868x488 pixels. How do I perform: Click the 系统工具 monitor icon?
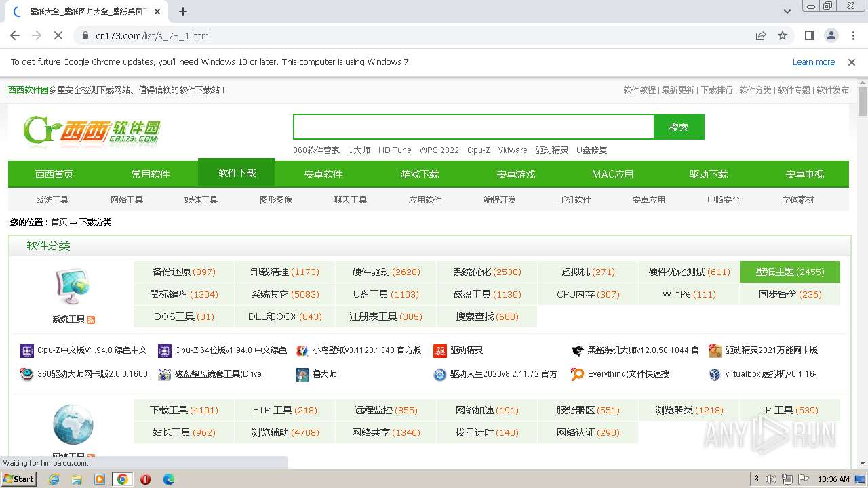pos(73,287)
